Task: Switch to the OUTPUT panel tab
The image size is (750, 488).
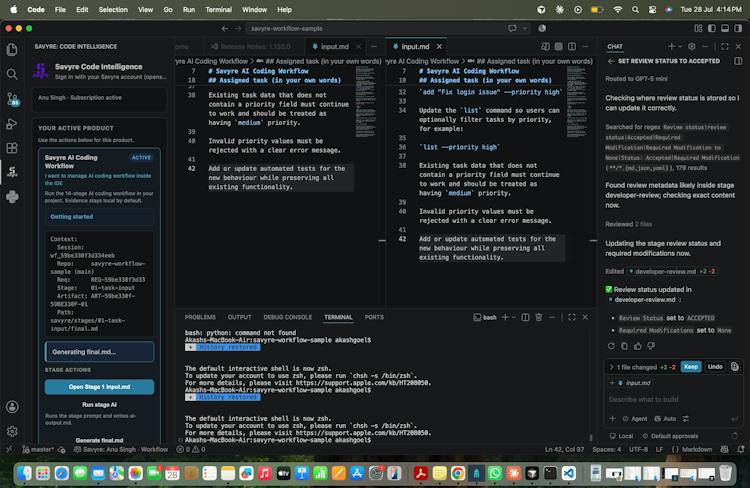Action: coord(240,317)
